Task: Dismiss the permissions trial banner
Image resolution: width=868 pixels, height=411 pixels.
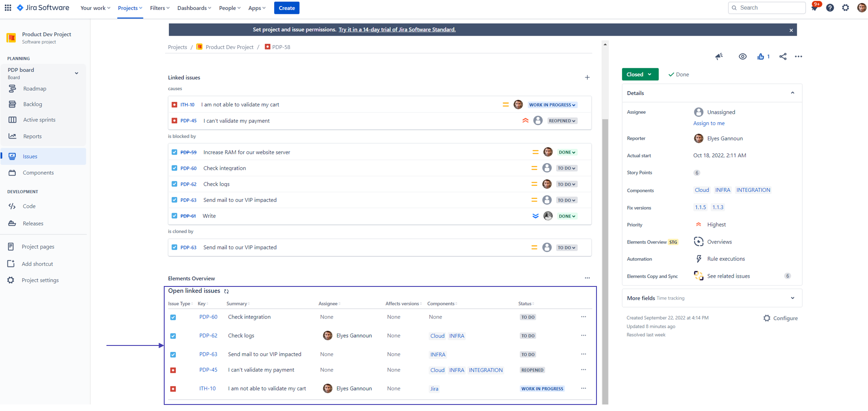Action: click(x=791, y=30)
